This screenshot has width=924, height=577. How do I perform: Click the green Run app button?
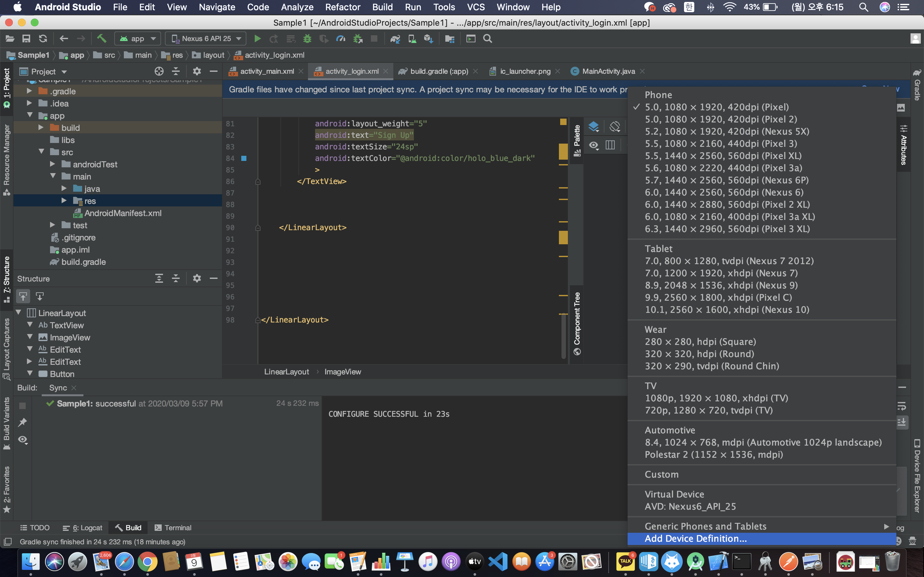pyautogui.click(x=257, y=38)
